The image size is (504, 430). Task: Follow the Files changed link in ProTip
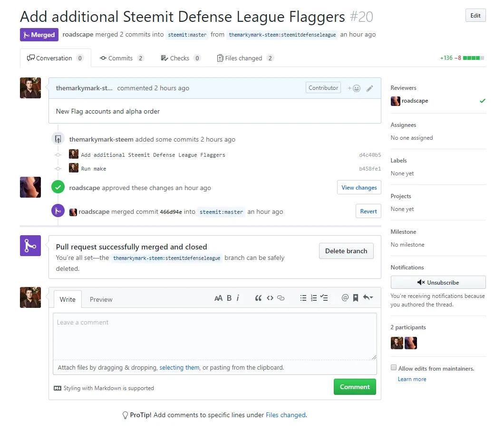point(285,415)
